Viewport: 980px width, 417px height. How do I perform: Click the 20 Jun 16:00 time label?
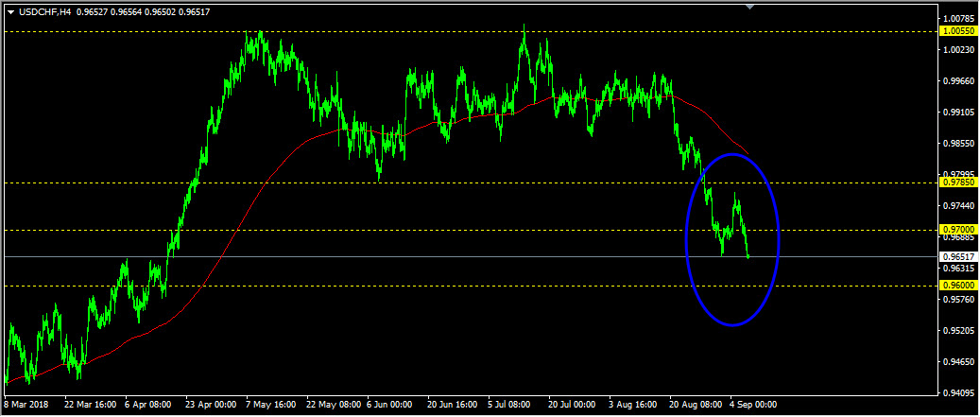coord(453,405)
